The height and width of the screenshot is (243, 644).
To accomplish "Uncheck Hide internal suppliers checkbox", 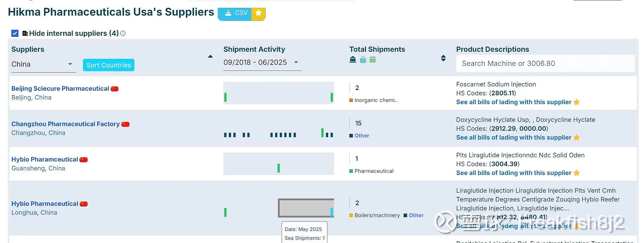I will (15, 33).
